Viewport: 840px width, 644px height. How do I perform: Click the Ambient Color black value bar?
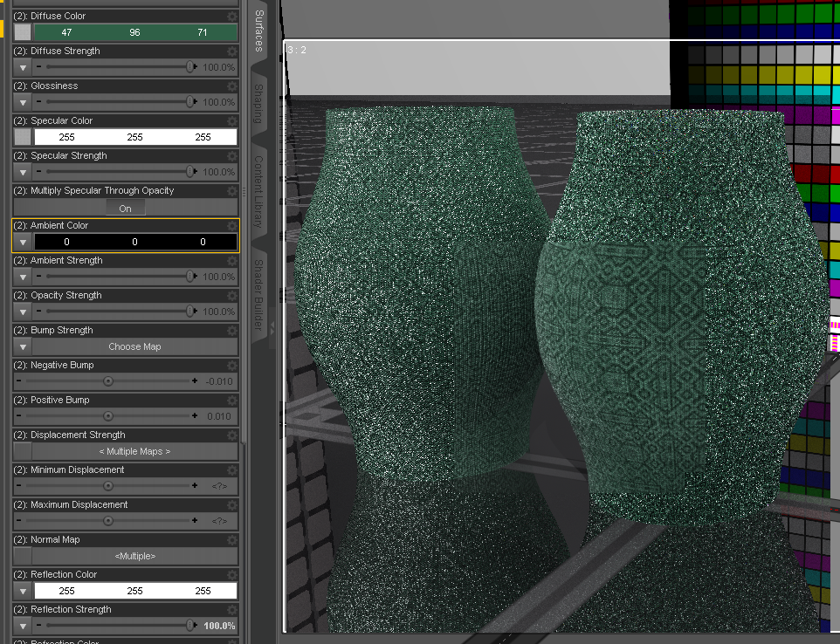[x=135, y=242]
